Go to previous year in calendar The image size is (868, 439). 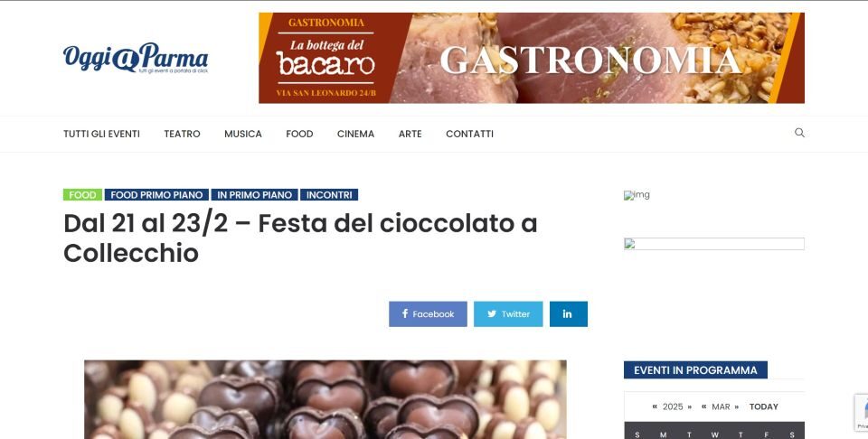coord(655,406)
